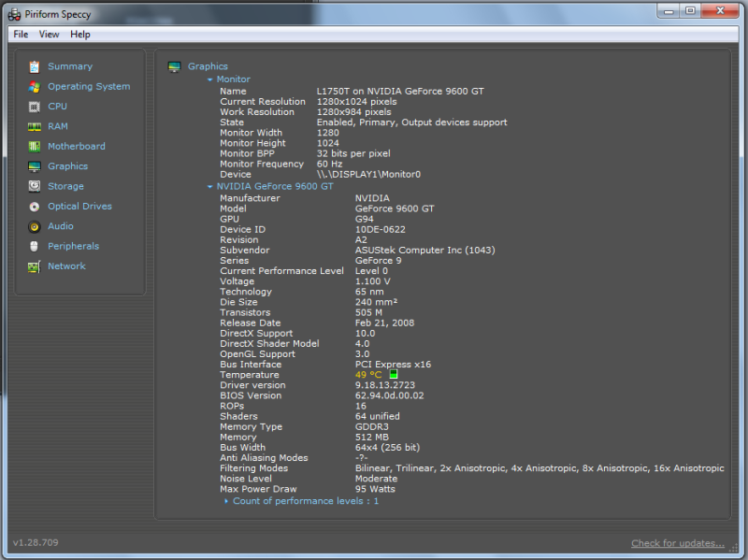Select the Bus Width 64x4 (256 bit) value

point(387,448)
